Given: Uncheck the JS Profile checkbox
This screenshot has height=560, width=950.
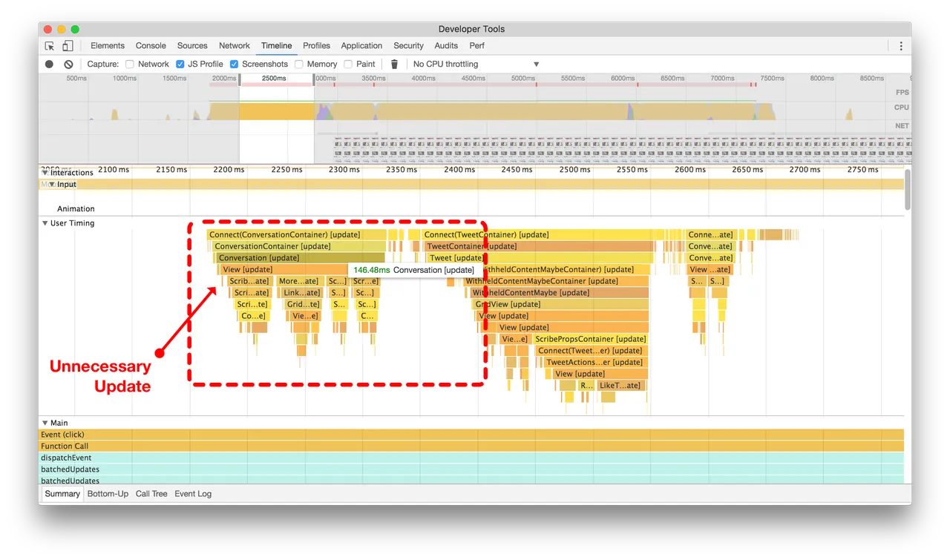Looking at the screenshot, I should [x=180, y=64].
